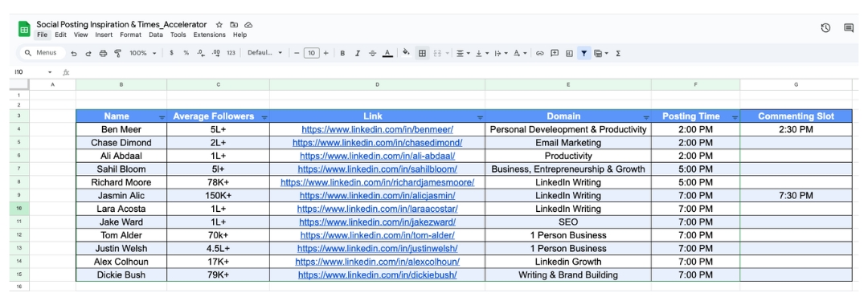Open filter on Name column header
Viewport: 868px width, 305px height.
coord(162,118)
